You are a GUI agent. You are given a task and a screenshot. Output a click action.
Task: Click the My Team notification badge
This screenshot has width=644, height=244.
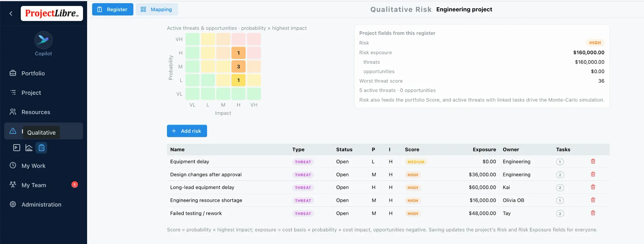click(x=75, y=185)
